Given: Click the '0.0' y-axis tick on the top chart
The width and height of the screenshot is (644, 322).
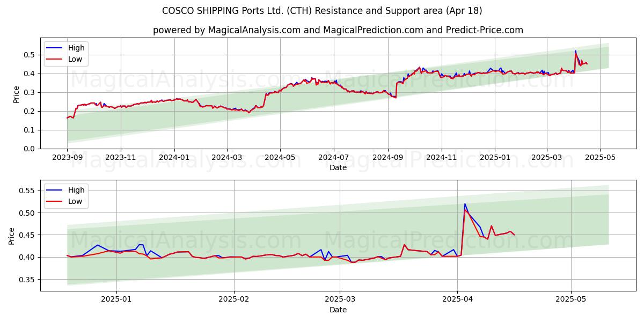Looking at the screenshot, I should [x=30, y=149].
